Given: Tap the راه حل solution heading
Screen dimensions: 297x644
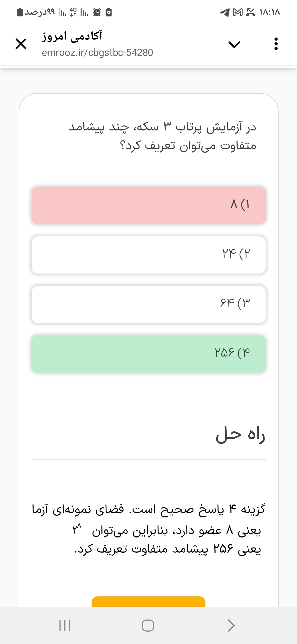Looking at the screenshot, I should (x=240, y=435).
